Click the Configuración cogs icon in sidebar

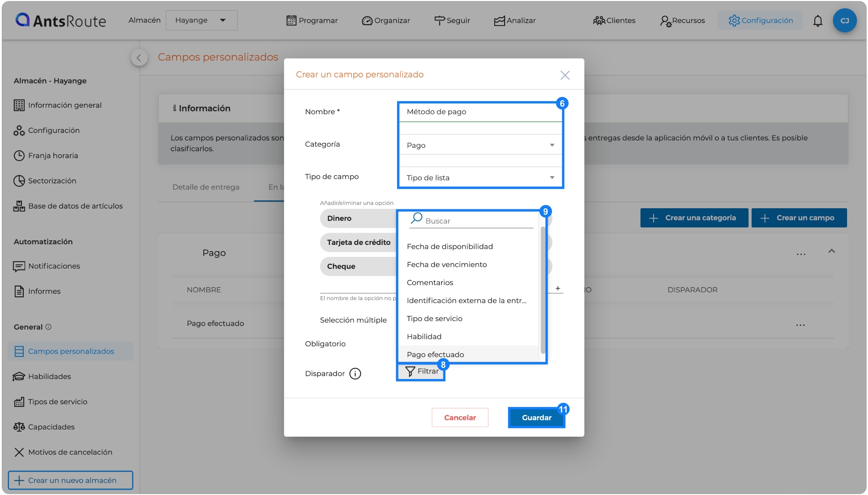(19, 130)
